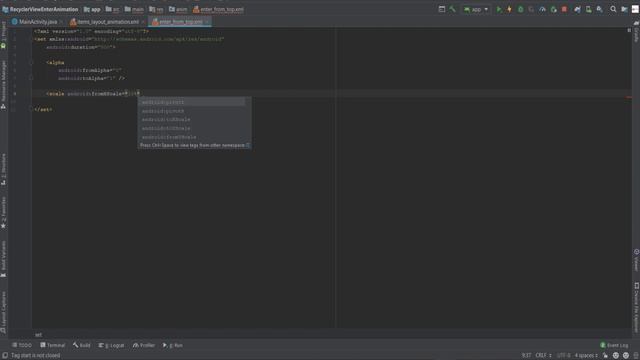The height and width of the screenshot is (360, 640).
Task: Click the main breadcrumb folder
Action: [134, 9]
